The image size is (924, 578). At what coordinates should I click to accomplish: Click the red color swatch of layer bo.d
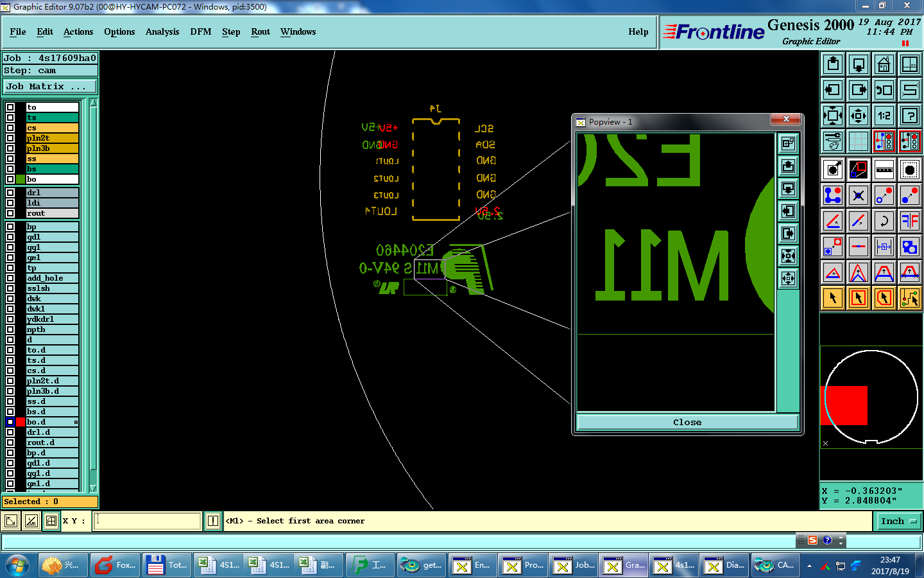click(21, 422)
